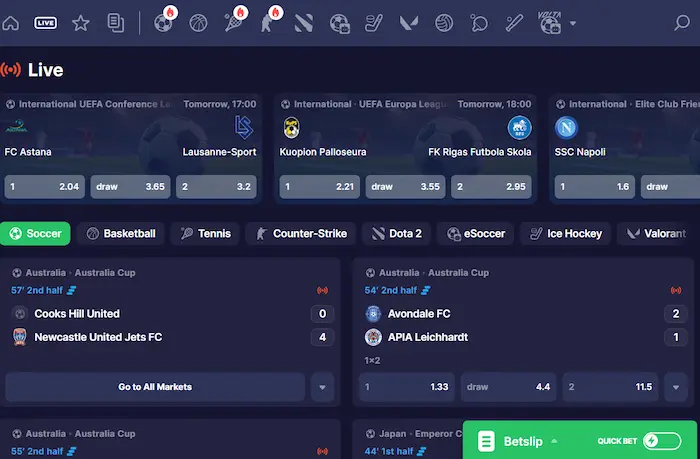
Task: Select Counter-Strike icon in top navigation
Action: pos(268,23)
